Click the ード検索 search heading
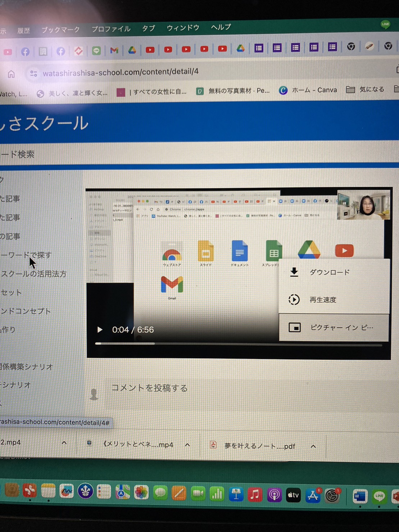This screenshot has height=532, width=399. 17,154
